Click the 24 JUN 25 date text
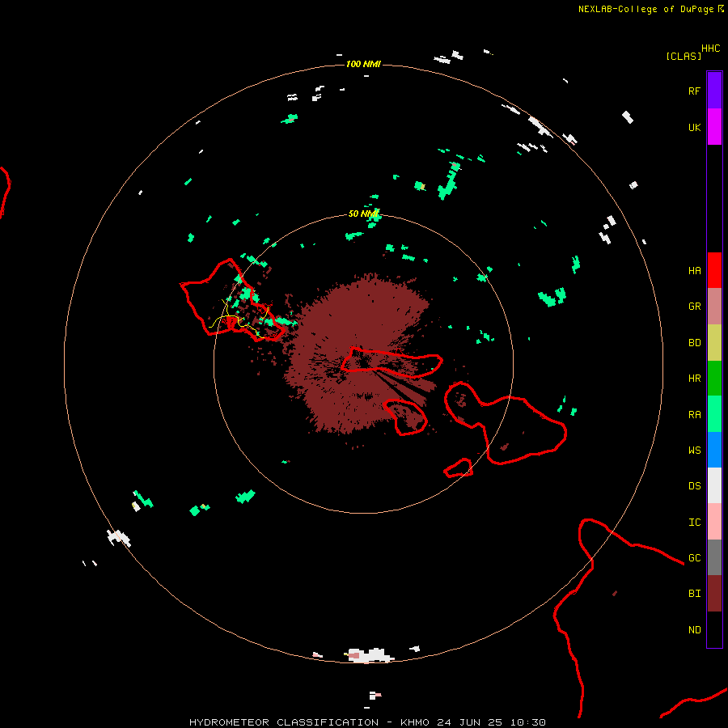This screenshot has width=728, height=728. (470, 722)
